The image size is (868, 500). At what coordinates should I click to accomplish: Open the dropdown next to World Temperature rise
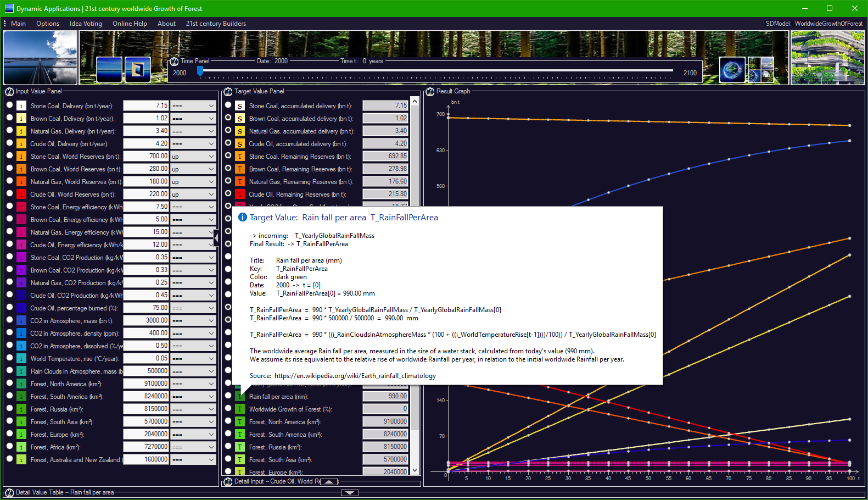193,359
